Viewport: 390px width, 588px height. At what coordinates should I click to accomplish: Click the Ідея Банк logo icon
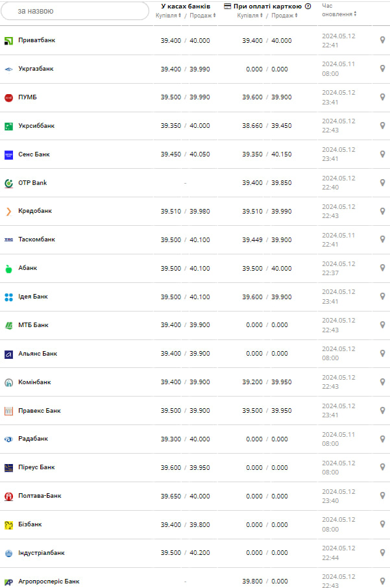(x=8, y=297)
